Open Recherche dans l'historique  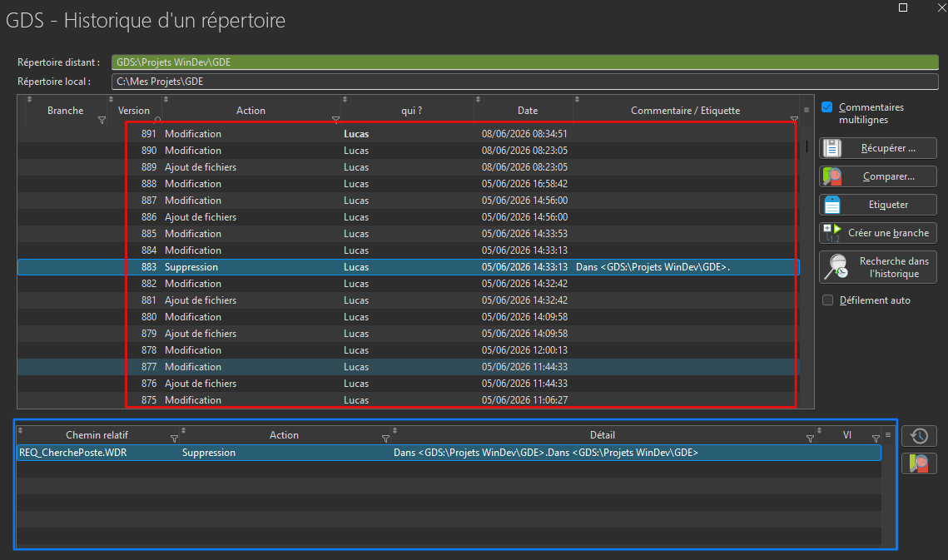pos(878,267)
